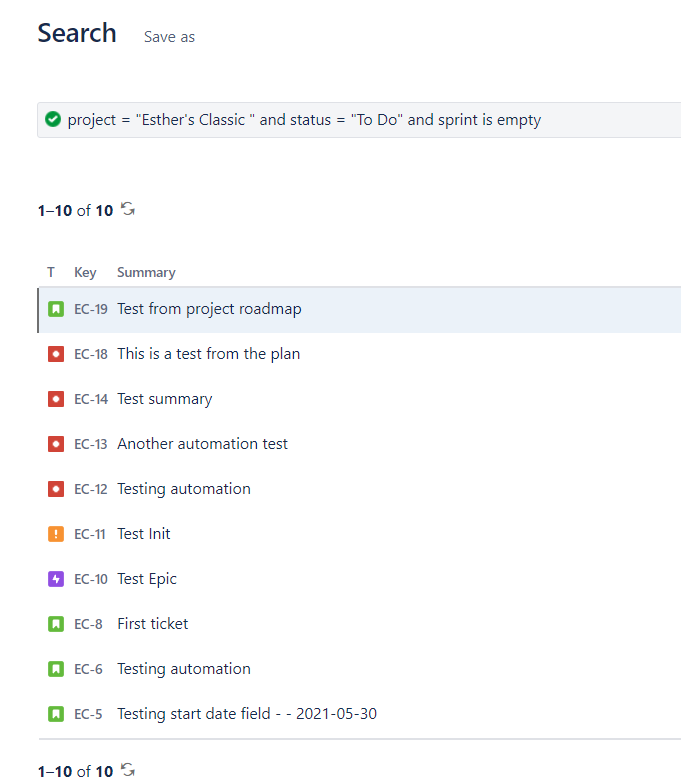Click the refresh icon beside the bottom 1–10 of 10
The height and width of the screenshot is (784, 681).
click(128, 770)
